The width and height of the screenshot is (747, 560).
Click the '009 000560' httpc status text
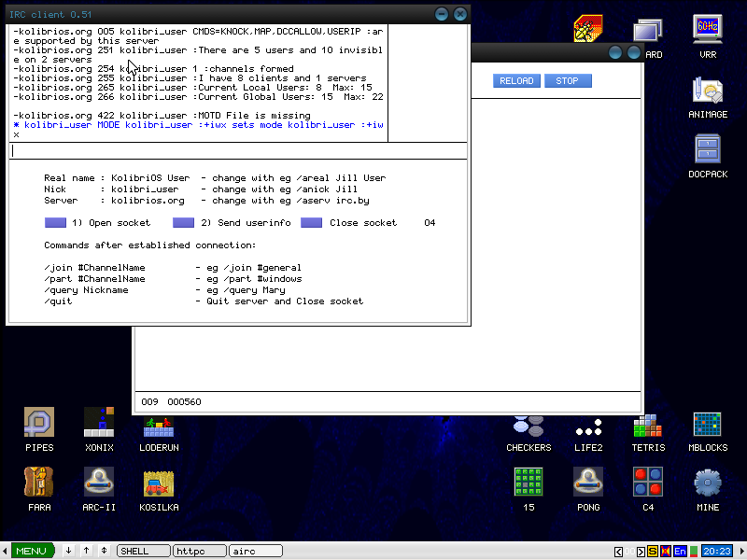coord(171,402)
